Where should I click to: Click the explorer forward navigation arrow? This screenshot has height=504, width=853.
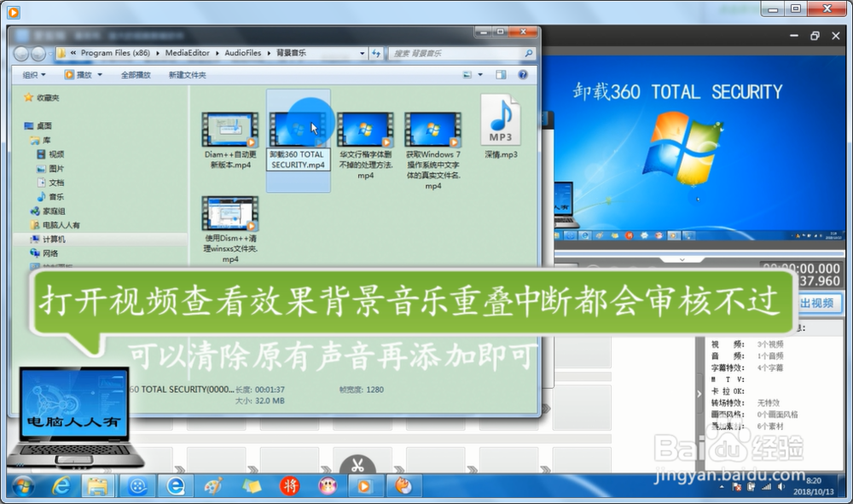38,53
